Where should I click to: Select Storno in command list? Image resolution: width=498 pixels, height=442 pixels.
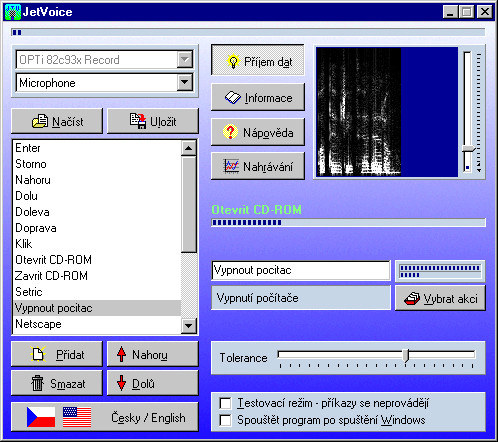pyautogui.click(x=97, y=164)
